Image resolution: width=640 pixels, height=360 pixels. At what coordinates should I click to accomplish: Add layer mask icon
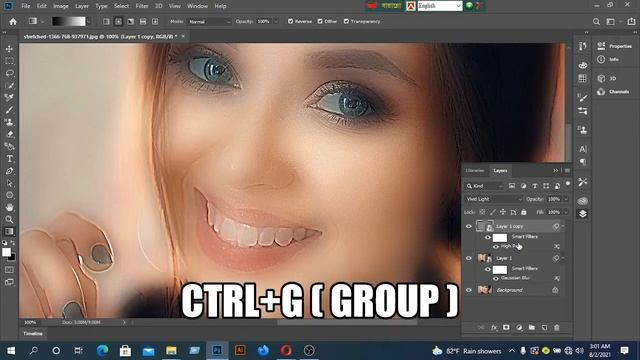coord(506,327)
